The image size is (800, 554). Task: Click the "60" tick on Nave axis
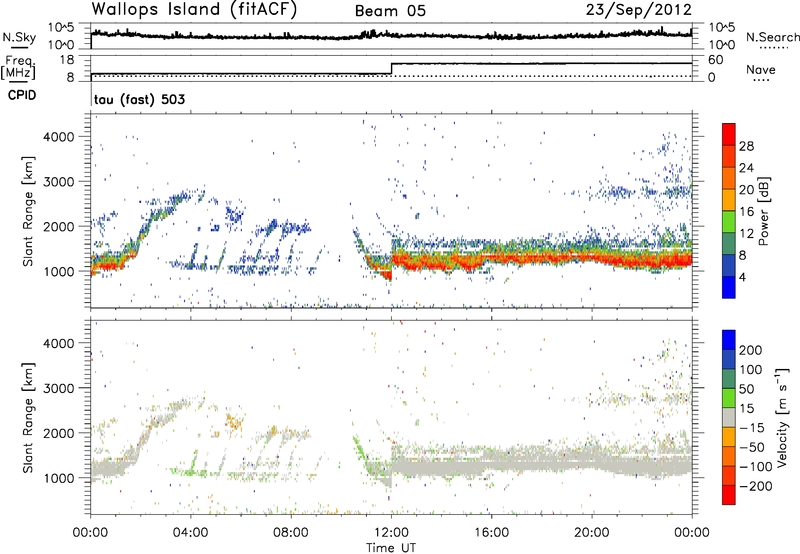click(715, 60)
